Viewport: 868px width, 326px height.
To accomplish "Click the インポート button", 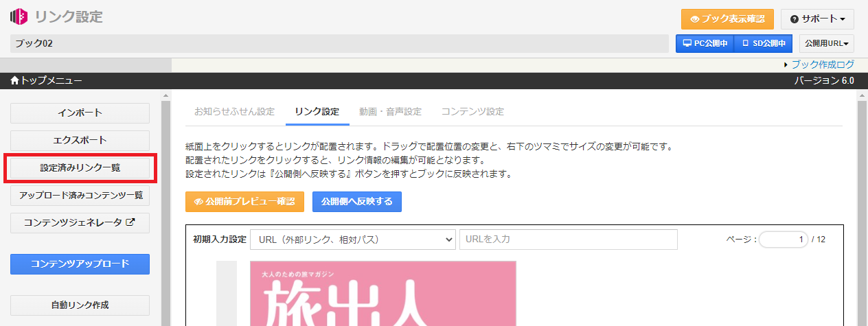I will point(80,113).
